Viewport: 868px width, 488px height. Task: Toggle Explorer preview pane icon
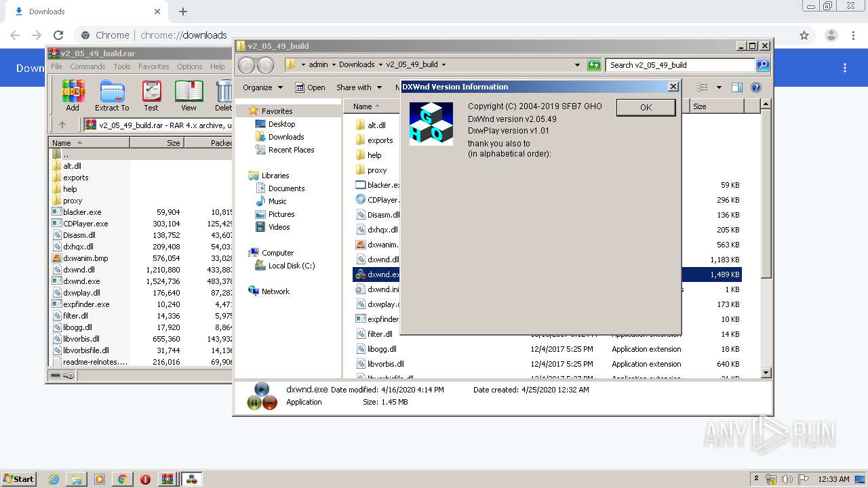pos(737,87)
